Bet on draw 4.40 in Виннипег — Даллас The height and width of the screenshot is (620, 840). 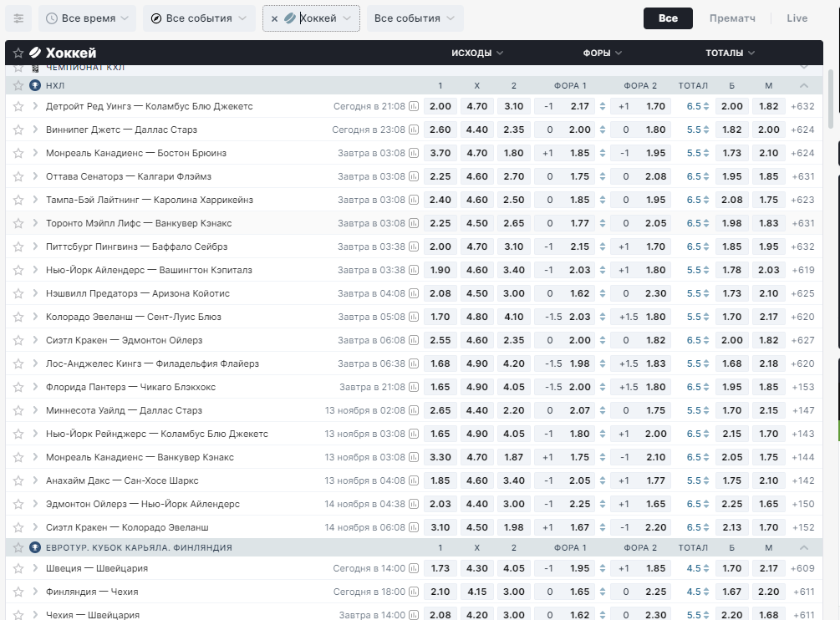click(476, 130)
